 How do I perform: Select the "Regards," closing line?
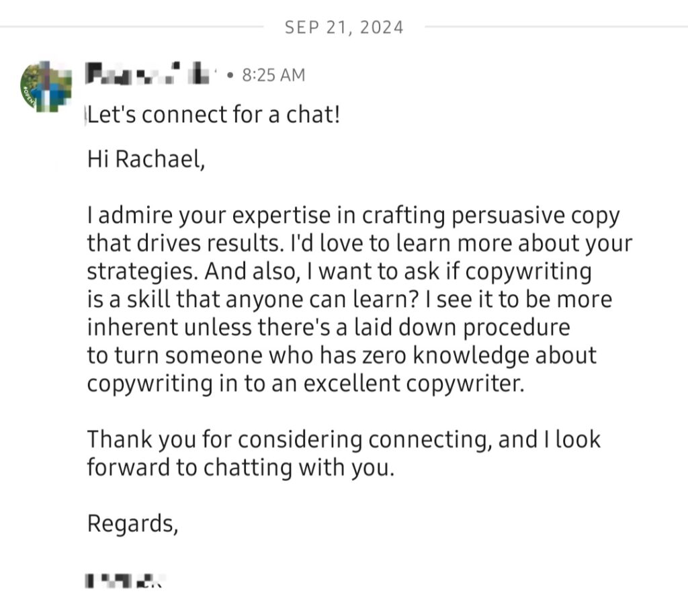pyautogui.click(x=133, y=524)
